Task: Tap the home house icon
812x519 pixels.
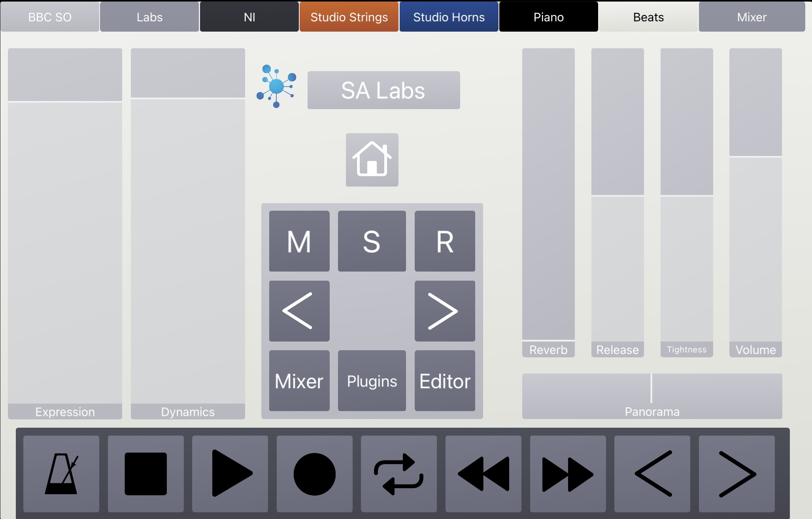Action: pyautogui.click(x=372, y=160)
